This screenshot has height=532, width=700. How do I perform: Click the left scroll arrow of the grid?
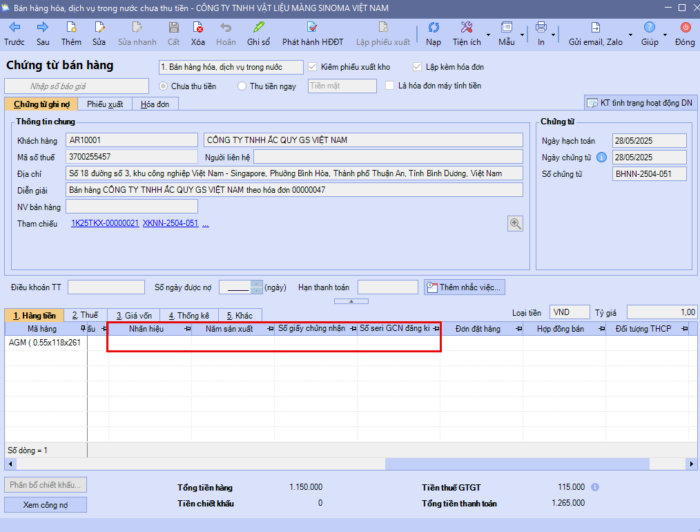tap(11, 464)
